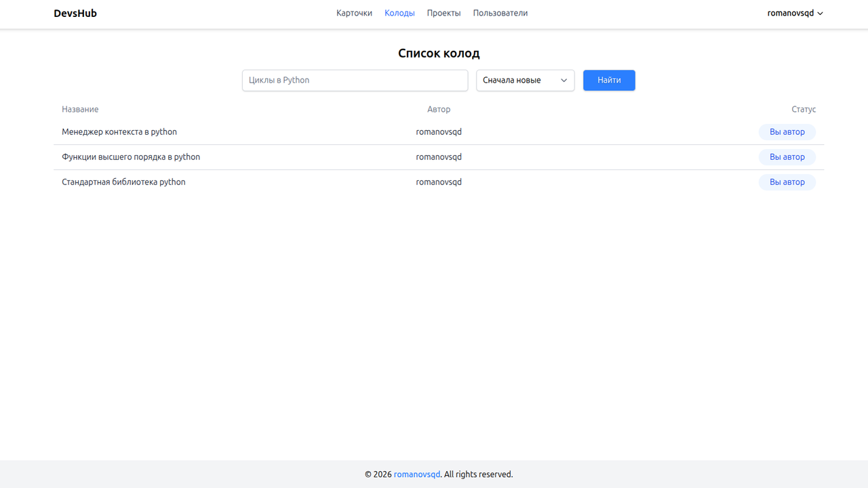Click the author romanovsqd of second deck
868x488 pixels.
pos(439,157)
